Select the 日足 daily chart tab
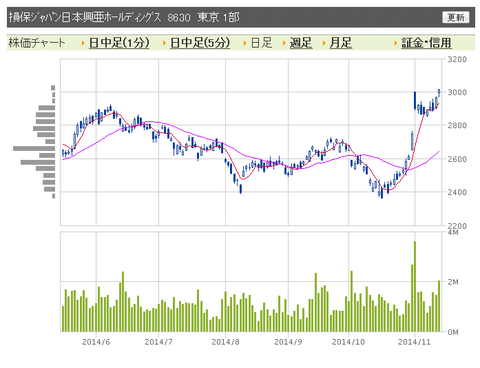The height and width of the screenshot is (368, 480). tap(261, 43)
